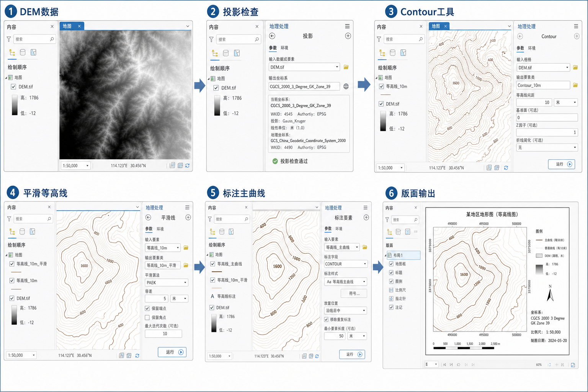Viewport: 588px width, 392px height.
Task: Click 等高线_10m line symbol in Contour工具 contents
Action: pyautogui.click(x=385, y=95)
